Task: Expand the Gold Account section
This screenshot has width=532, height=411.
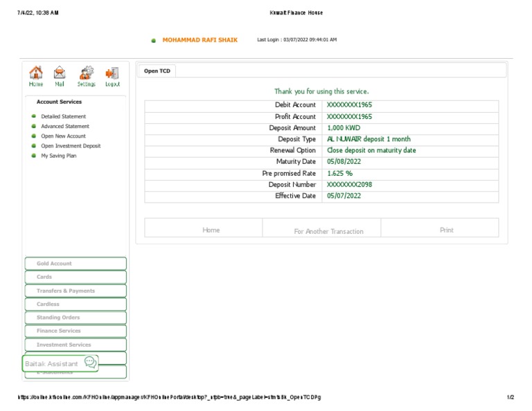Action: tap(76, 264)
